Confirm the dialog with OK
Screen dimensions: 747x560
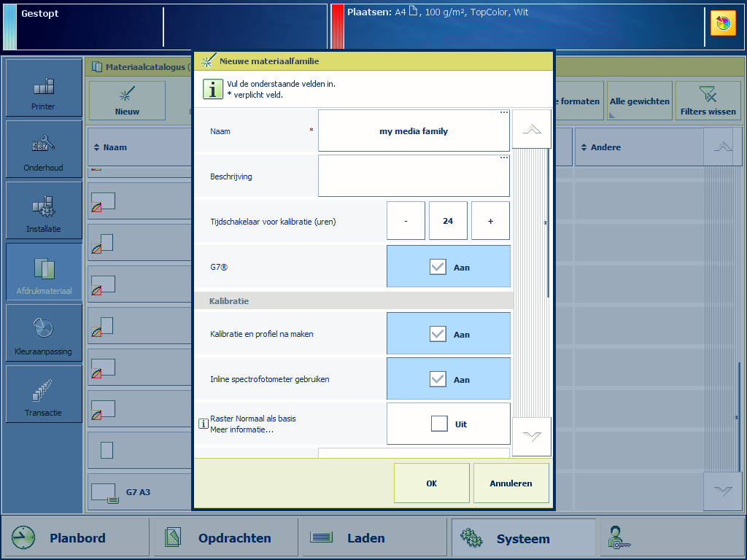[431, 483]
